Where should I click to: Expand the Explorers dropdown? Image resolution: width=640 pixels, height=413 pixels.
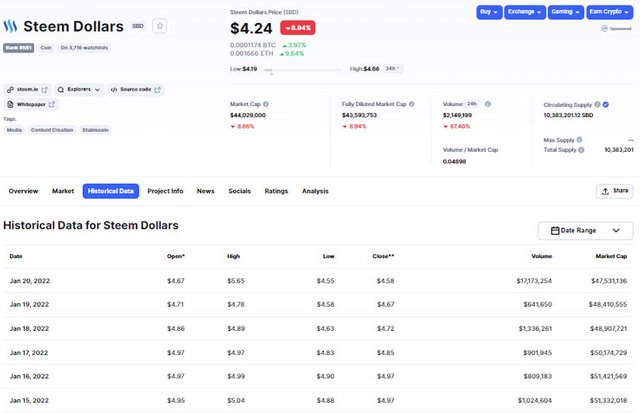point(79,89)
